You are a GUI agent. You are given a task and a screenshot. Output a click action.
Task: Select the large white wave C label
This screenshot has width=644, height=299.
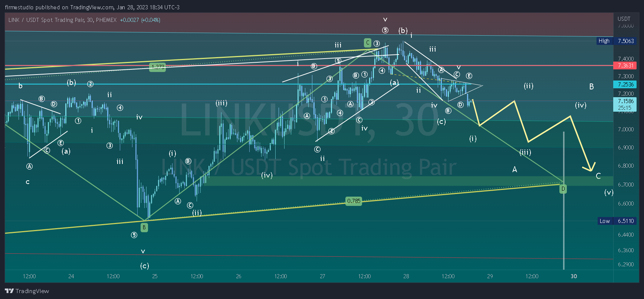(x=598, y=176)
